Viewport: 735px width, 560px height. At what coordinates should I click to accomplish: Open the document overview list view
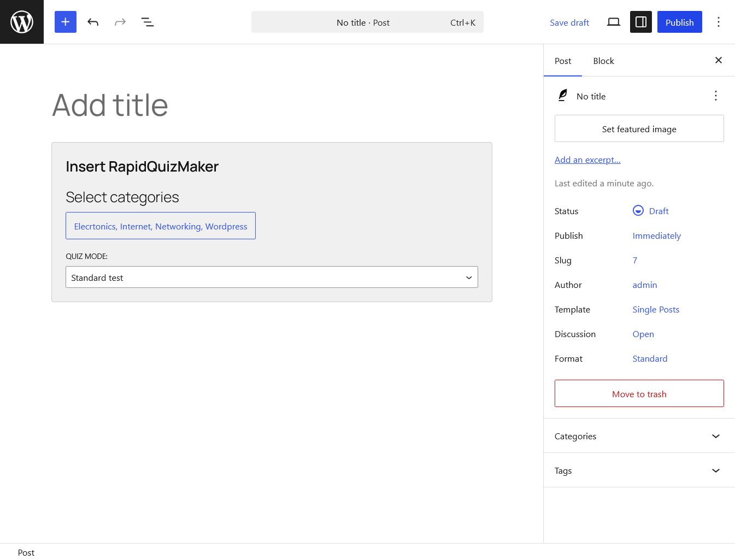148,22
